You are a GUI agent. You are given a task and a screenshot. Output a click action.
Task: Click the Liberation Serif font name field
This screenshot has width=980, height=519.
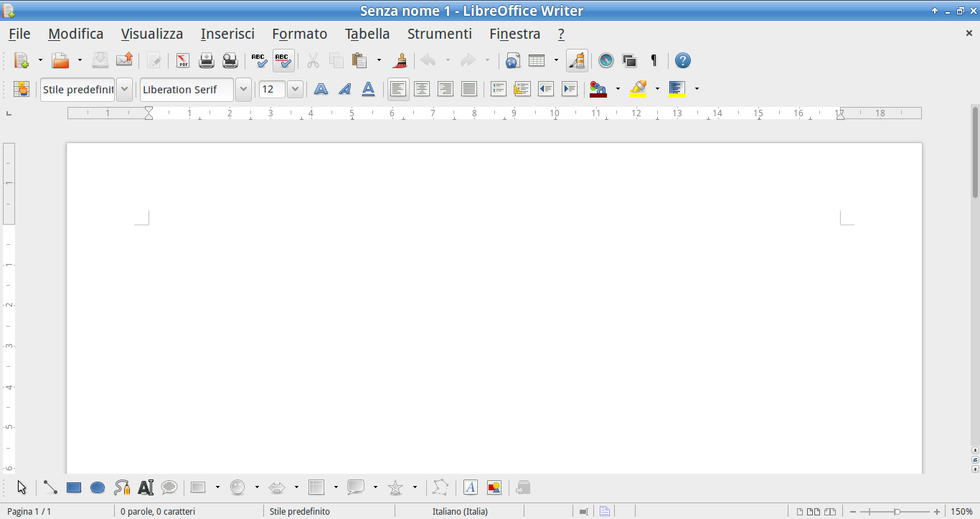pyautogui.click(x=187, y=89)
